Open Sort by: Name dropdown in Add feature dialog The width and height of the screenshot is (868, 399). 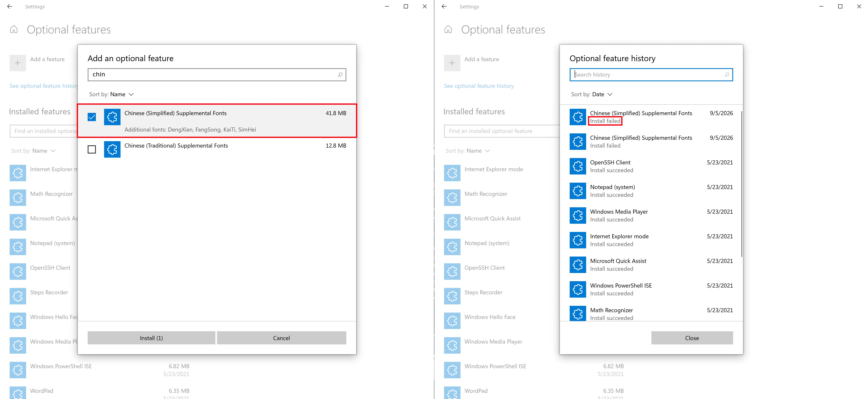pos(111,94)
